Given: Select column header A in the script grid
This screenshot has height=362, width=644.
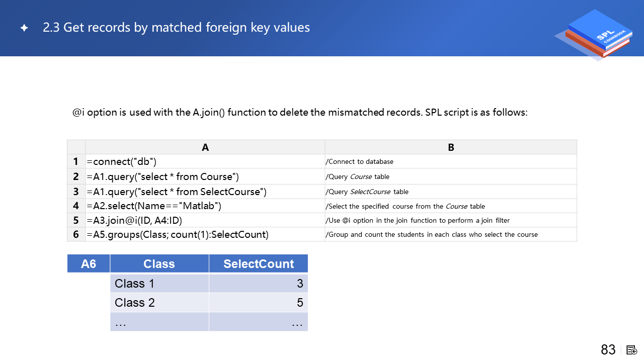Looking at the screenshot, I should coord(205,147).
